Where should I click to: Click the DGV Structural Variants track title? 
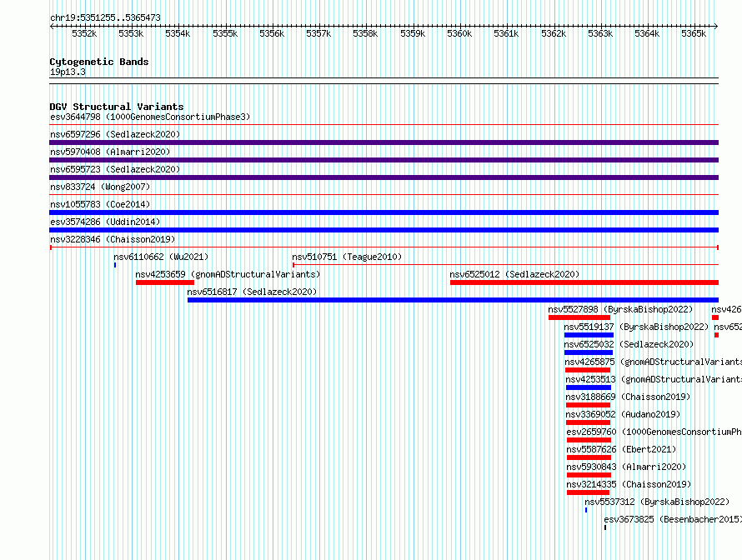(x=117, y=107)
